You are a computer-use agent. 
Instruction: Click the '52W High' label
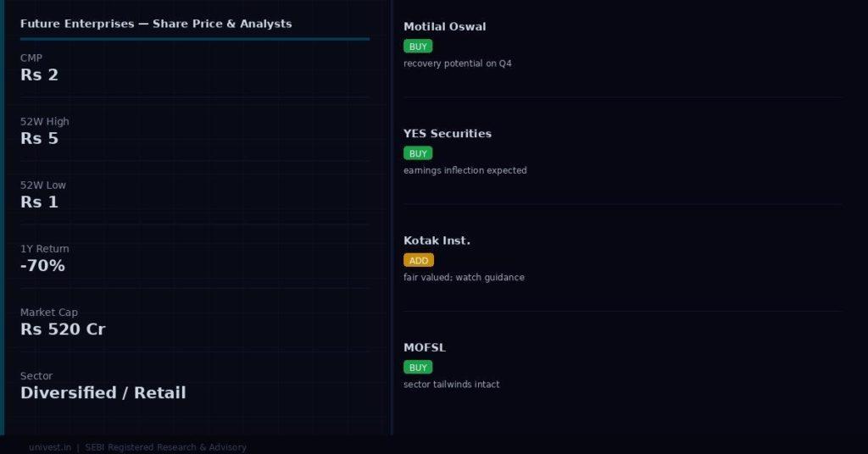pyautogui.click(x=45, y=122)
